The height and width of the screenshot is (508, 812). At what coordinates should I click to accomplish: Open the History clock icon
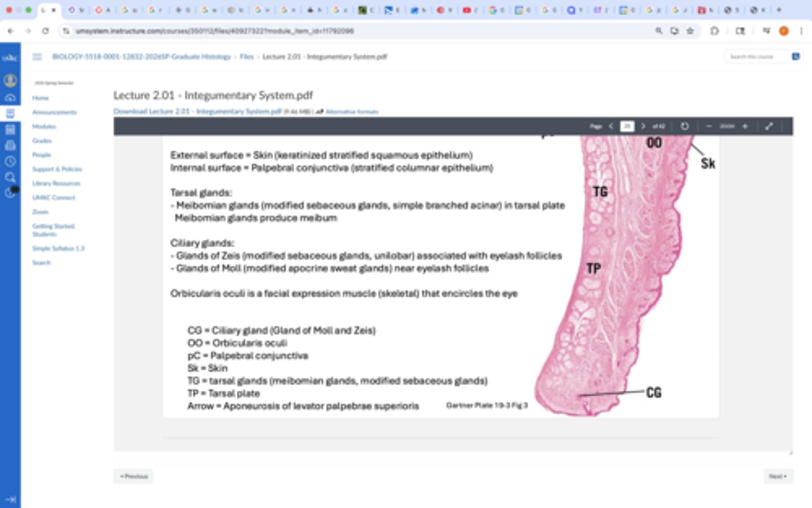10,161
